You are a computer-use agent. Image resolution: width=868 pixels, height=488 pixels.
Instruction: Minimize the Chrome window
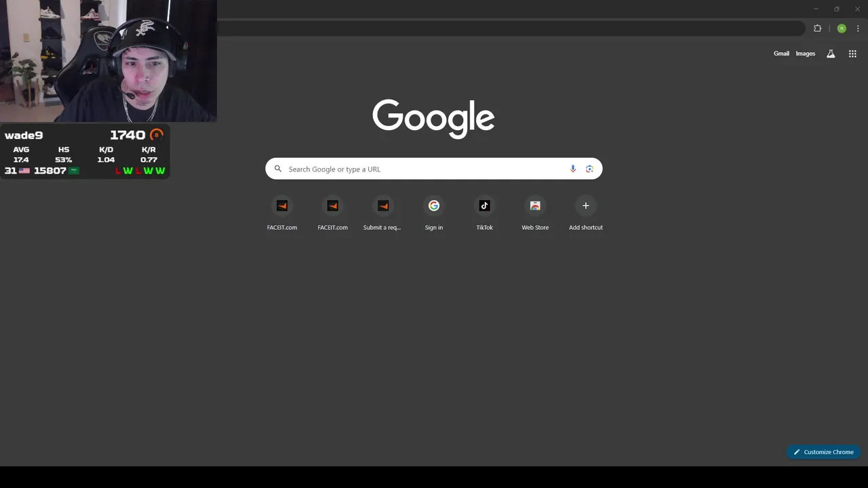(x=816, y=9)
